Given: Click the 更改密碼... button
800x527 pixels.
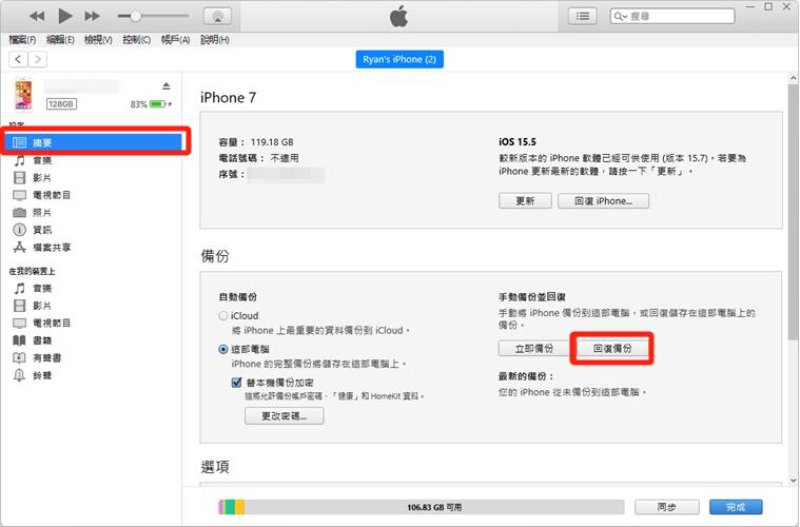Looking at the screenshot, I should [x=284, y=416].
